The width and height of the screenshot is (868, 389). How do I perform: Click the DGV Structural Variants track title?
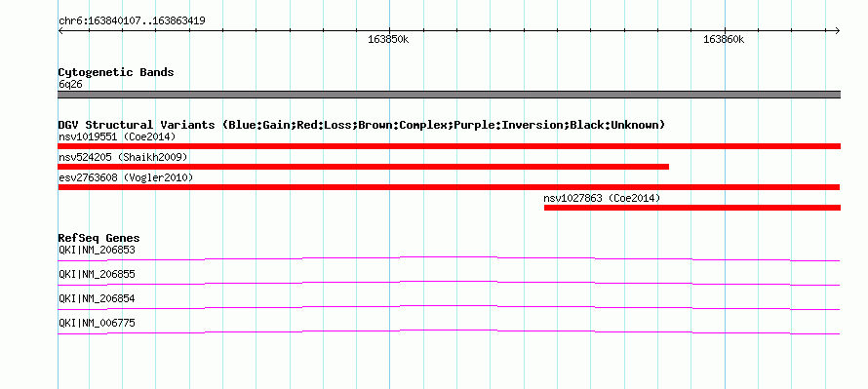pos(362,125)
